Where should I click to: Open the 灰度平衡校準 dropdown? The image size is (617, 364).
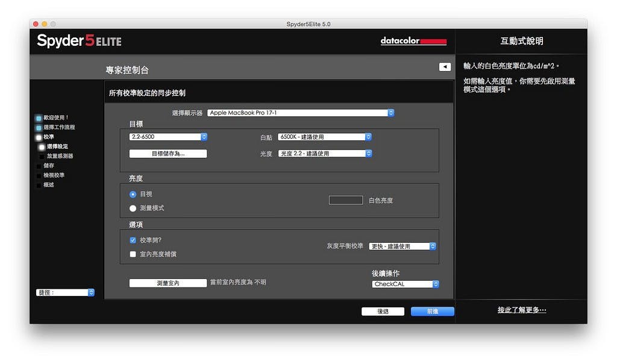[402, 246]
